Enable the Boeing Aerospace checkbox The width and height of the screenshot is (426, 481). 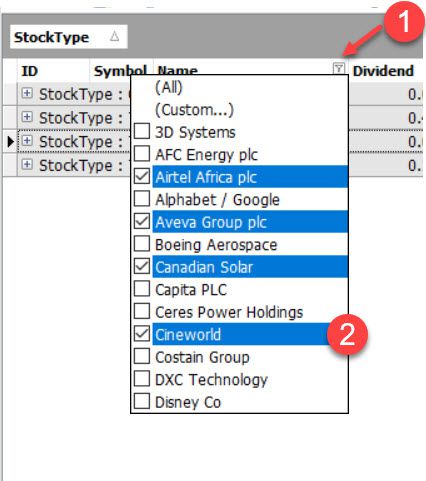142,244
